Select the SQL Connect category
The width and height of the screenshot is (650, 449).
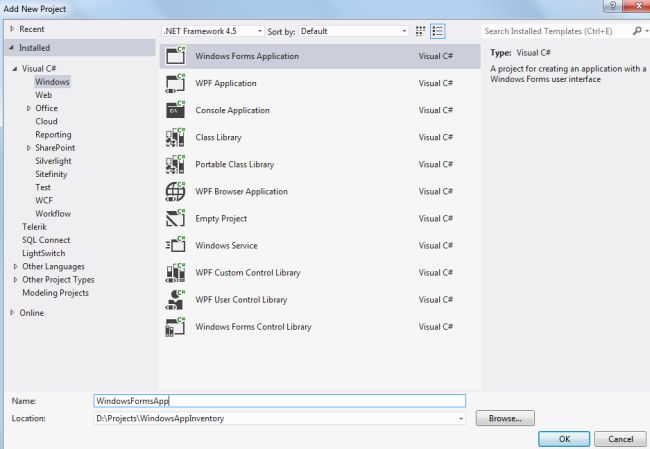(46, 240)
